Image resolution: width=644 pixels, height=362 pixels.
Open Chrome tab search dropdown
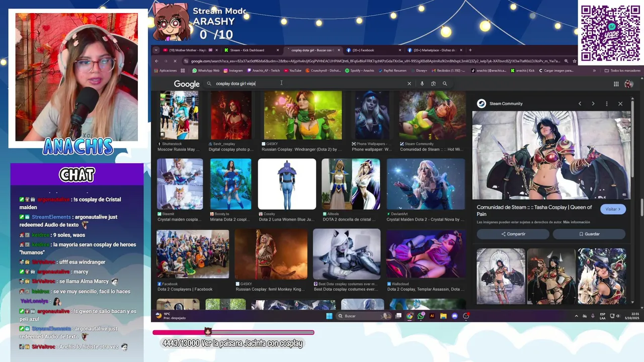[x=156, y=50]
